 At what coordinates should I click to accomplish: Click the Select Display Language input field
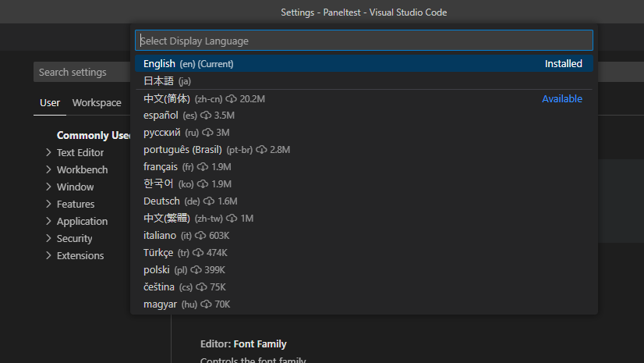coord(364,41)
